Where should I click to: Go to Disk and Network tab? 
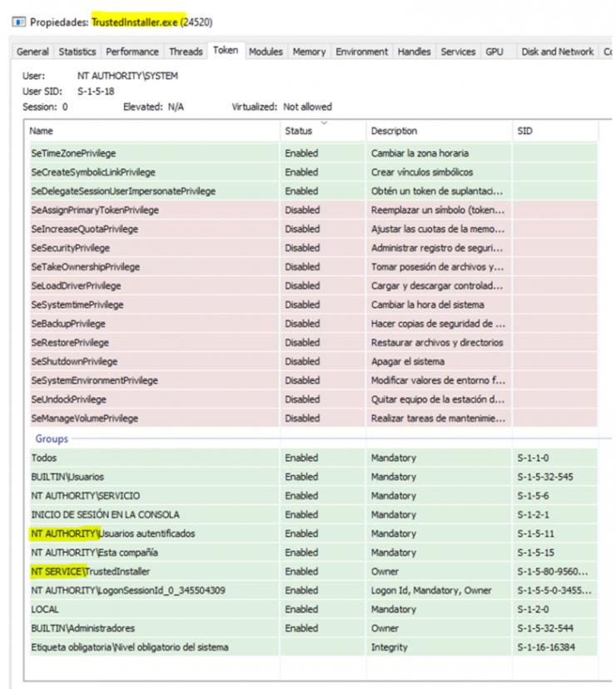click(x=557, y=52)
